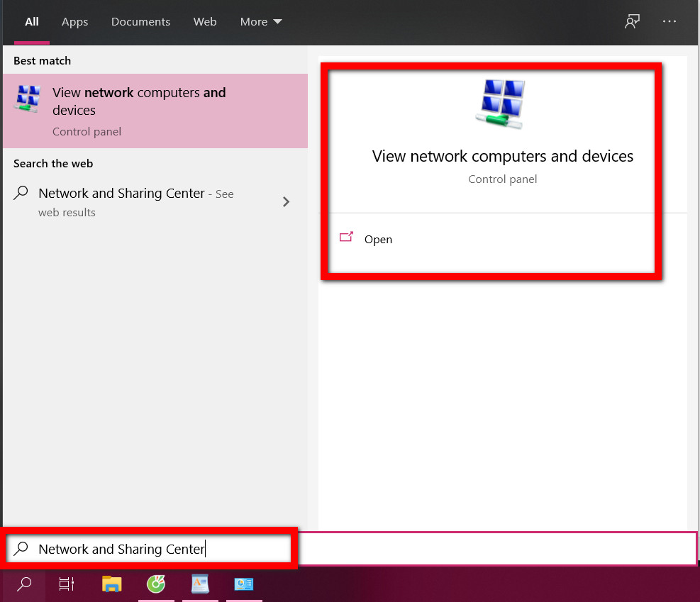The image size is (700, 602).
Task: Click View network computers and devices preview title
Action: (x=503, y=156)
